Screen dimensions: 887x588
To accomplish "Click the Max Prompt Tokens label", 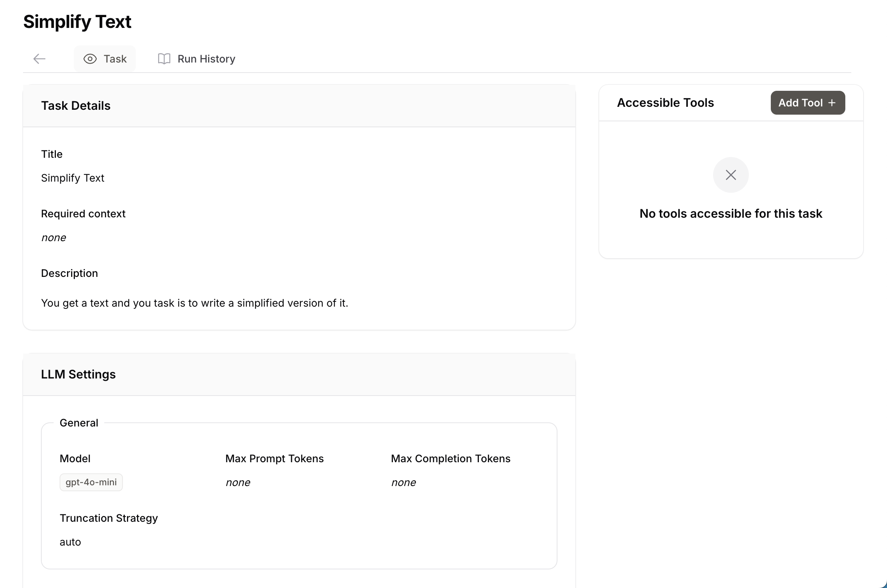I will [x=275, y=458].
